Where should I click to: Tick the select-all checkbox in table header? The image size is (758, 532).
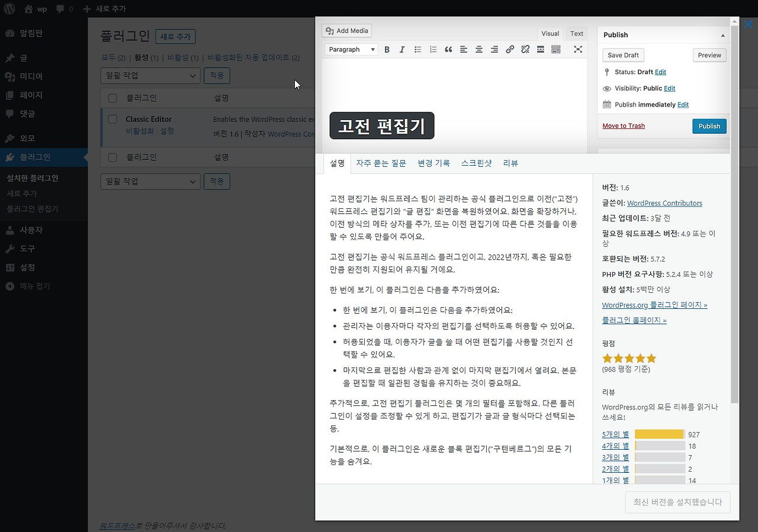113,98
